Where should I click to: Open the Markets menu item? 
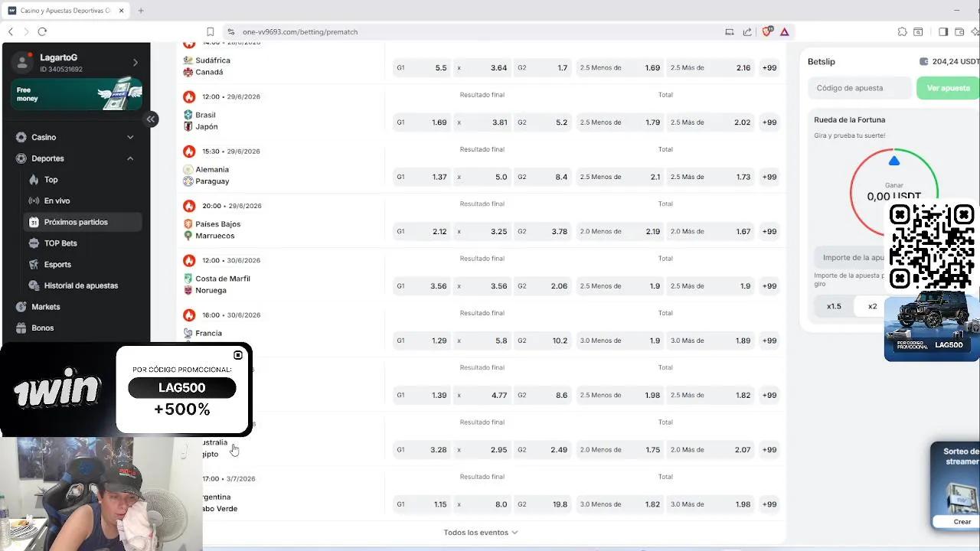76,307
